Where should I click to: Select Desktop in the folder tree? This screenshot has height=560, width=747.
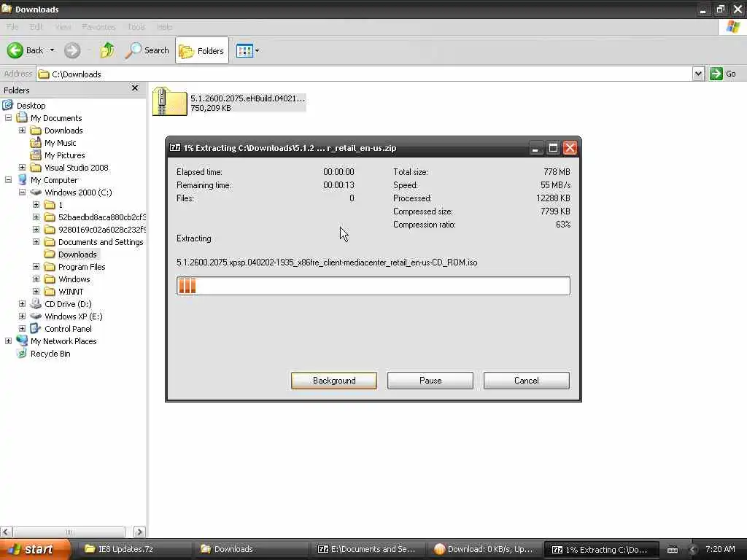(31, 106)
